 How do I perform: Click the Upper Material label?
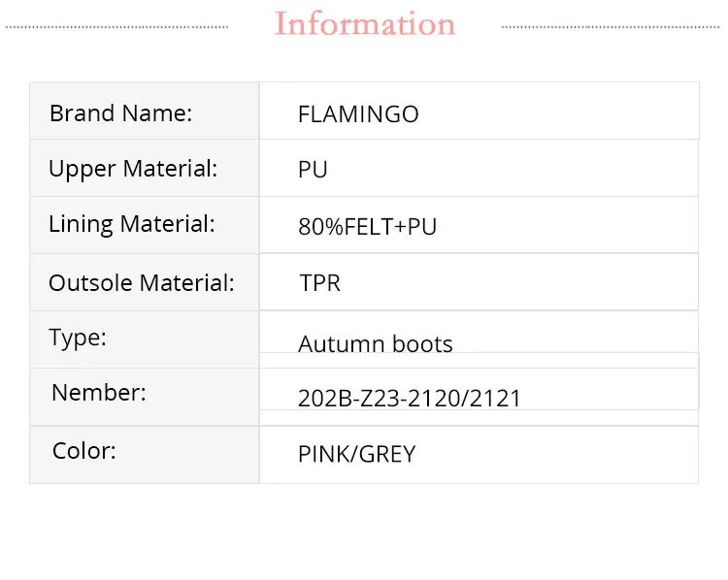[x=133, y=169]
